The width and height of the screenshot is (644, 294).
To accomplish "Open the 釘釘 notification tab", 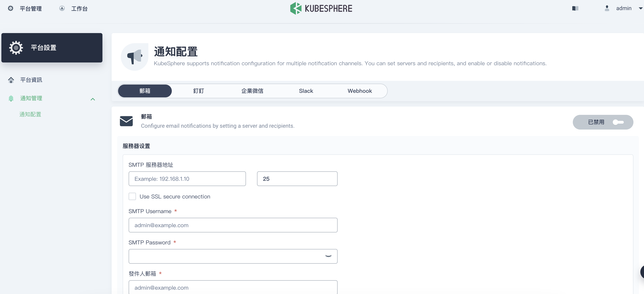I will tap(198, 91).
